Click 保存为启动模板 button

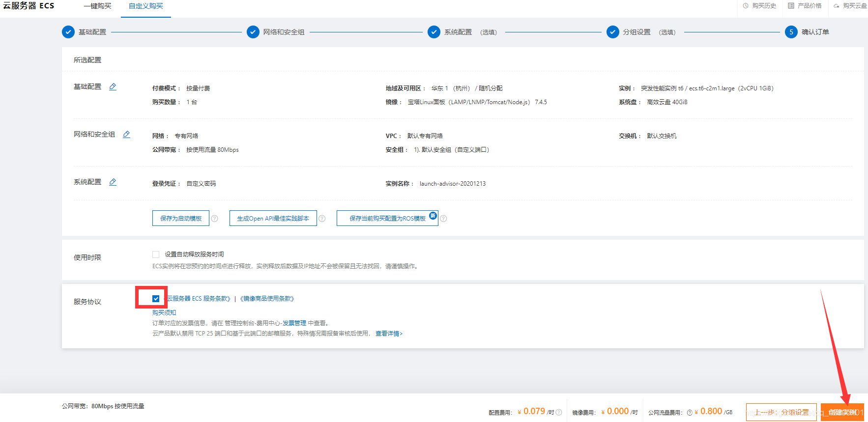[x=181, y=218]
